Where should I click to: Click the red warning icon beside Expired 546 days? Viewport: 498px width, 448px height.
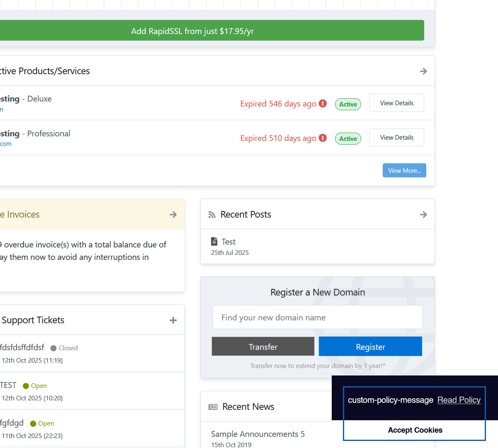(323, 104)
